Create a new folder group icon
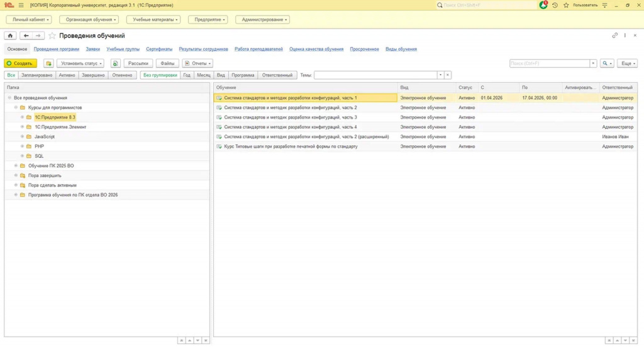Image resolution: width=644 pixels, height=348 pixels. pos(48,63)
